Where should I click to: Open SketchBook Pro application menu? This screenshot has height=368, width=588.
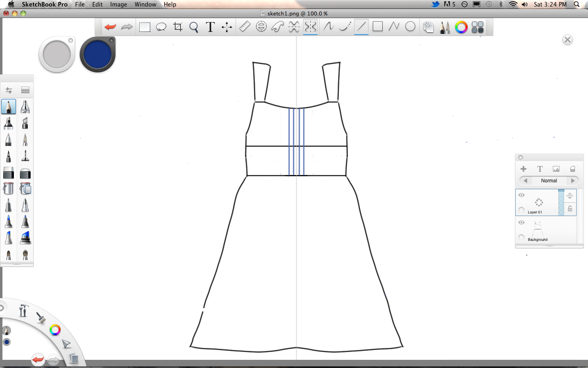(45, 4)
